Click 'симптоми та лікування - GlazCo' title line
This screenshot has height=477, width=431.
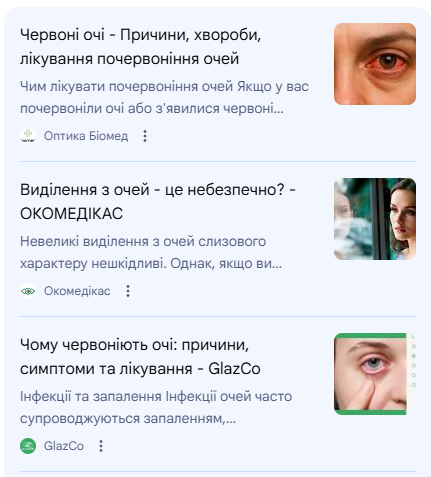pos(140,369)
